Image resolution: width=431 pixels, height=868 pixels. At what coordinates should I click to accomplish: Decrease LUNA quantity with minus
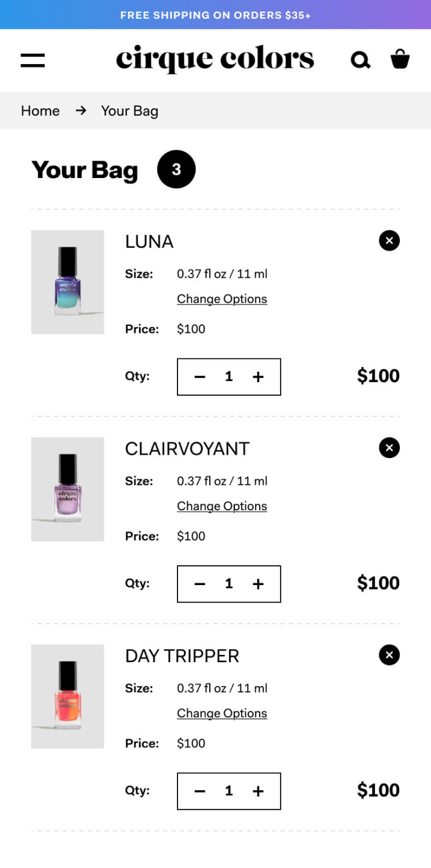coord(200,376)
